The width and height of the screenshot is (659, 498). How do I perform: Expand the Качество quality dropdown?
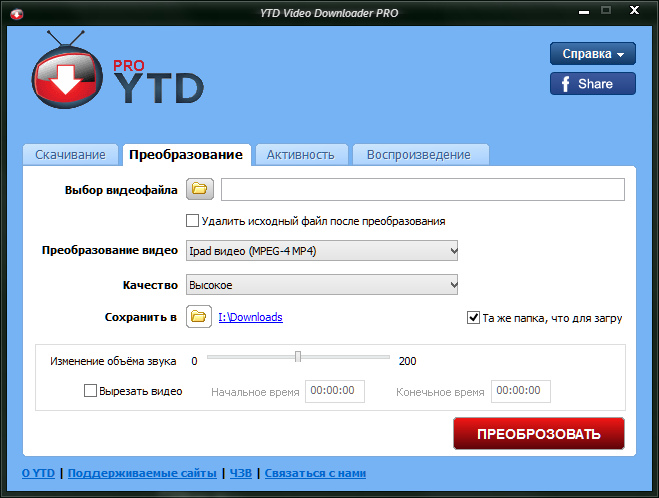pos(322,285)
